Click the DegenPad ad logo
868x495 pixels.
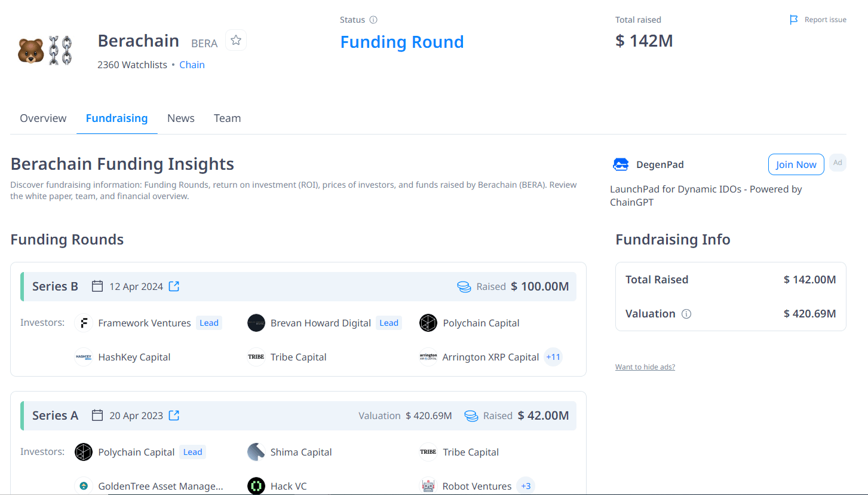coord(621,164)
